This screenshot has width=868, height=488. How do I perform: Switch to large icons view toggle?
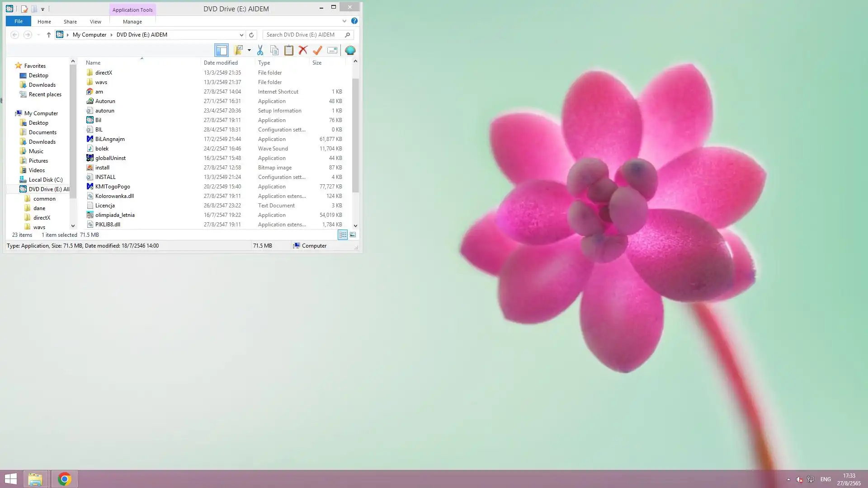[x=353, y=235]
